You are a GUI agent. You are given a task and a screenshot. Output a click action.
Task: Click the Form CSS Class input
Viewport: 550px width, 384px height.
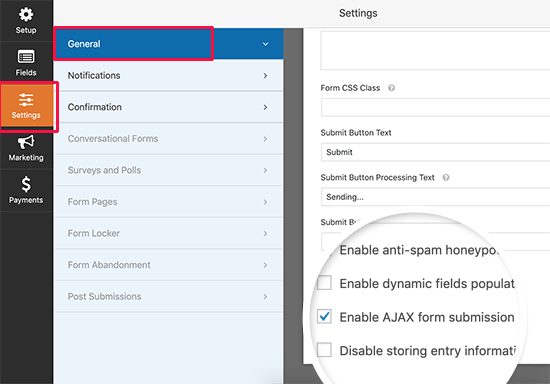(435, 107)
